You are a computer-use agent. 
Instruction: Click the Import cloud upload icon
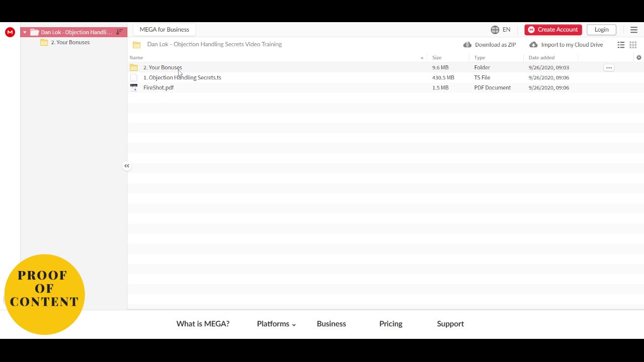(534, 45)
